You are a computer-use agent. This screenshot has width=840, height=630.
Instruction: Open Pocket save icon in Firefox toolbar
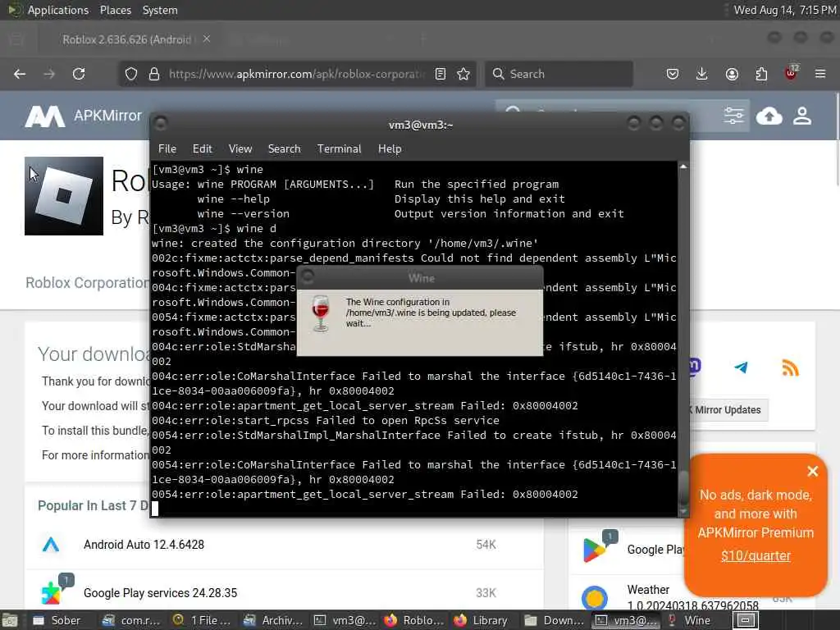pos(673,74)
